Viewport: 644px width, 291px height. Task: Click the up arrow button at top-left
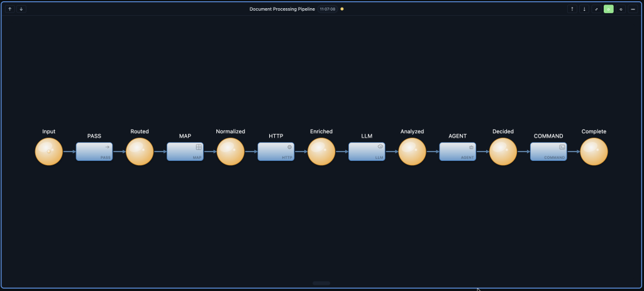9,9
